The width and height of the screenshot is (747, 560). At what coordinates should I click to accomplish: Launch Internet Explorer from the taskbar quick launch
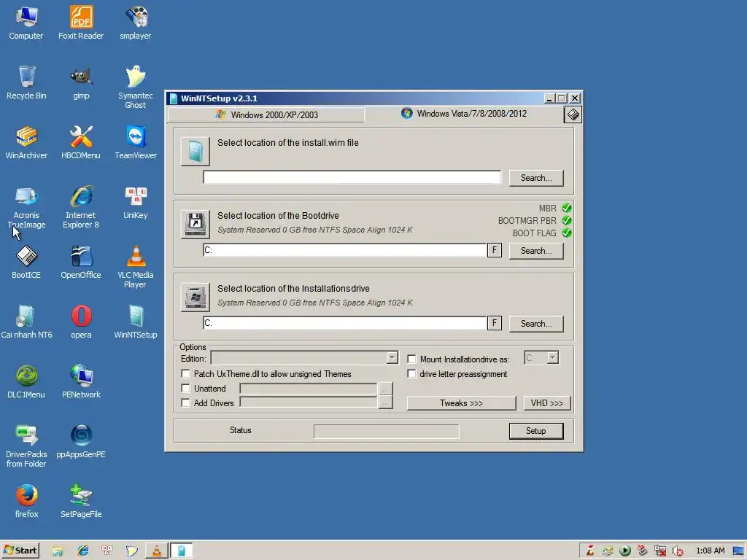tap(83, 551)
